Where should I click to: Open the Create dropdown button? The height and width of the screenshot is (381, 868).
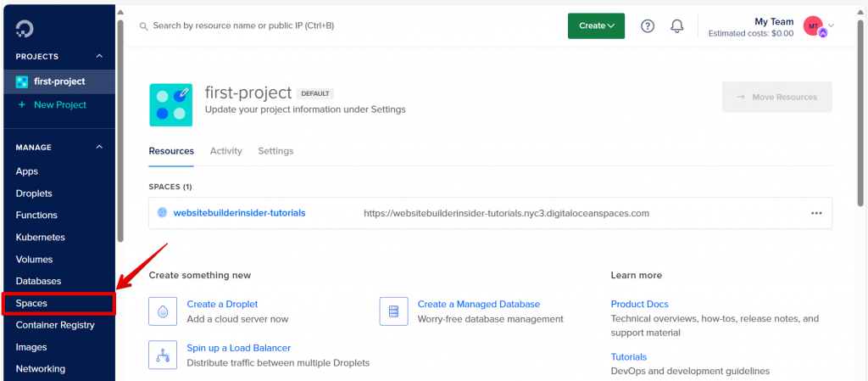(x=596, y=25)
